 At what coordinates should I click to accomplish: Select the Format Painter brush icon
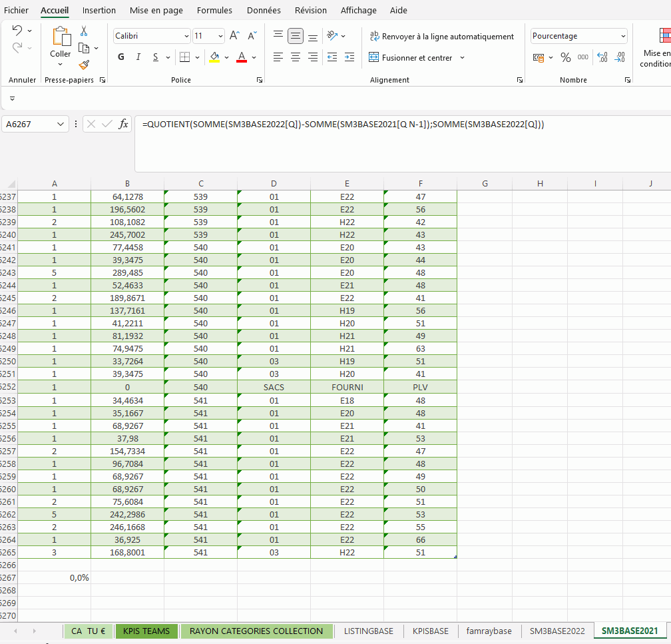point(84,65)
